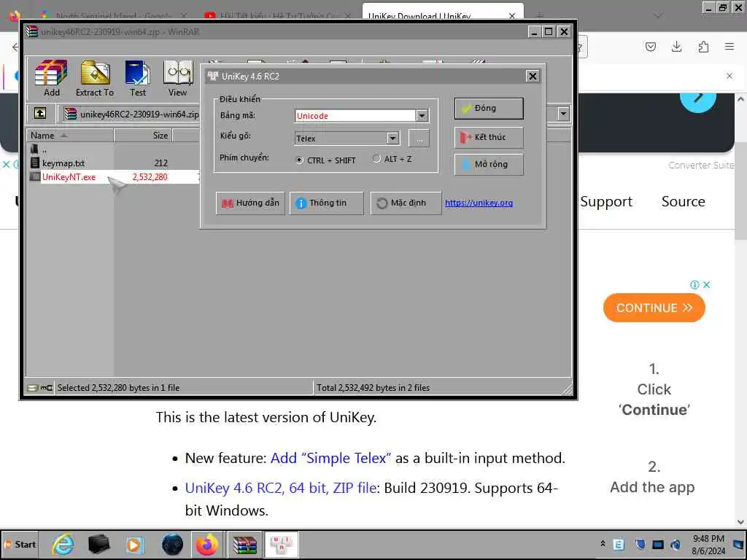
Task: Open the Firefox hamburger menu
Action: tap(729, 47)
